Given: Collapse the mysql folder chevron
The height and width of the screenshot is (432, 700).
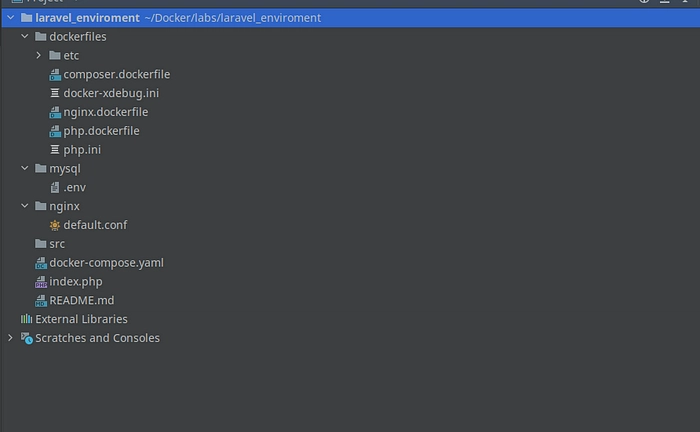Looking at the screenshot, I should coord(25,168).
